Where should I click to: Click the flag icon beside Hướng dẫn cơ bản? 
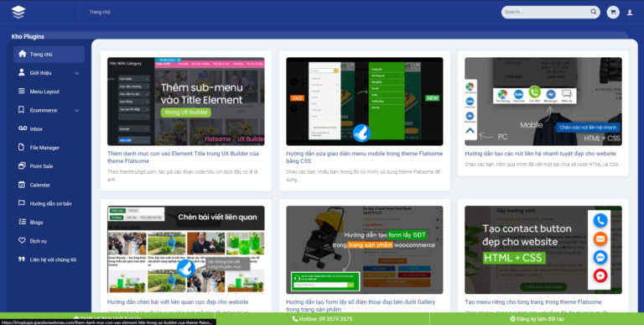pos(22,203)
